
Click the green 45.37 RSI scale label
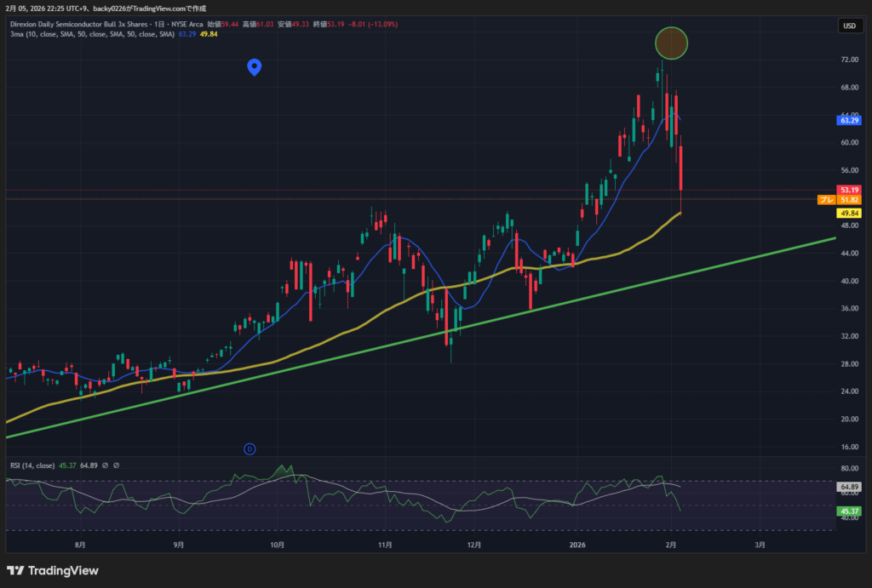849,511
